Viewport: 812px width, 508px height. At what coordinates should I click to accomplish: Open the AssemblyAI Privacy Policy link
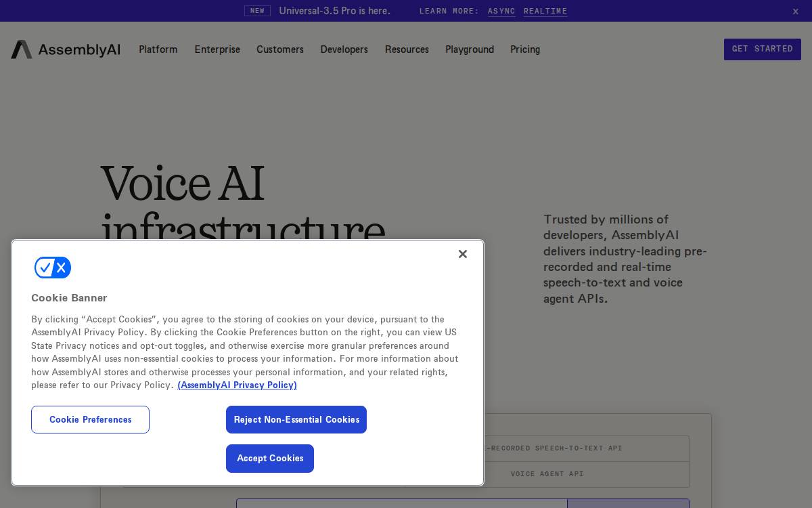(x=238, y=385)
